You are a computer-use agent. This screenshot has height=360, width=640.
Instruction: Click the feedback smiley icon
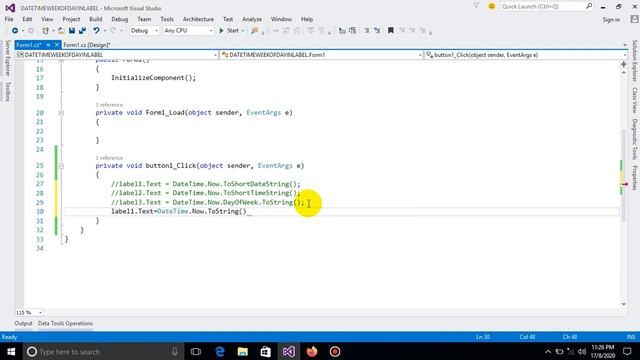[x=491, y=7]
